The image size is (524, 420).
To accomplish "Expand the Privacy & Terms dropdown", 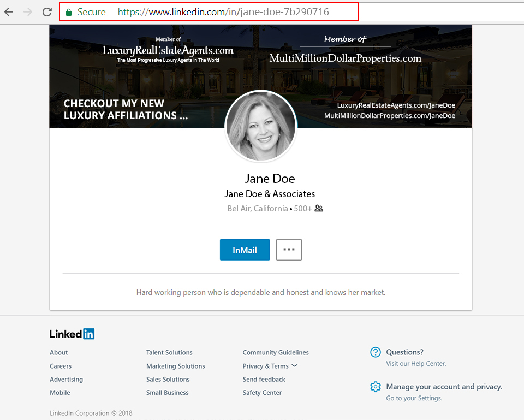I will click(x=270, y=366).
